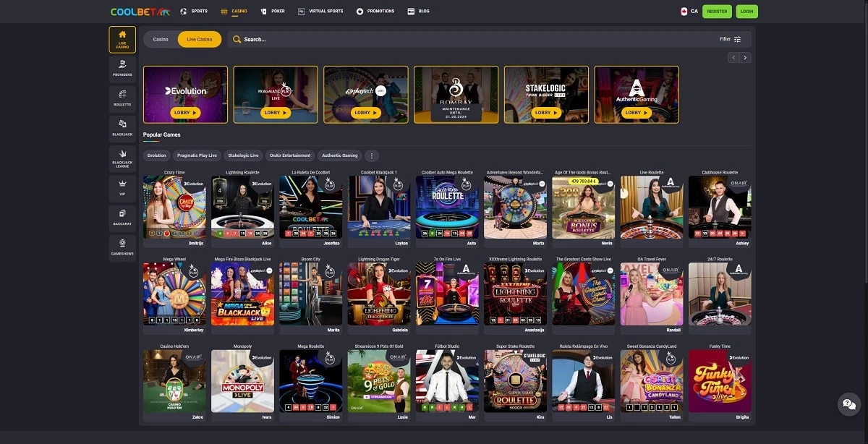Open Lightning Dragon Tiger game

pos(379,294)
